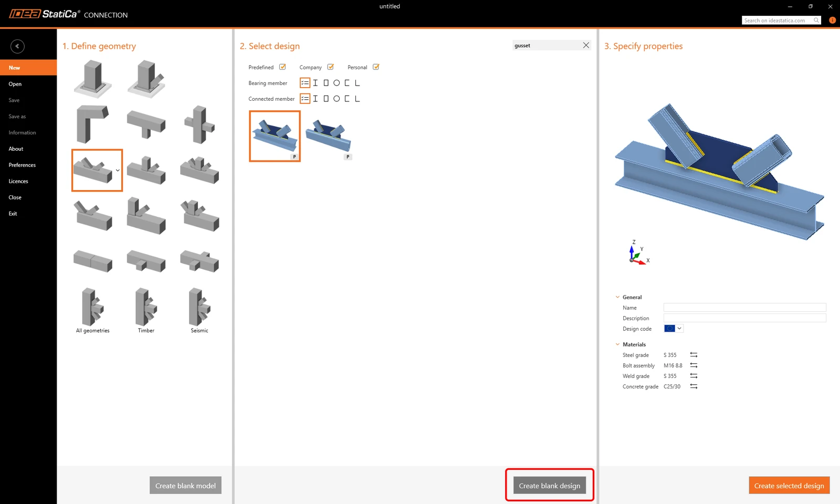Click the back arrow circle icon

click(17, 46)
